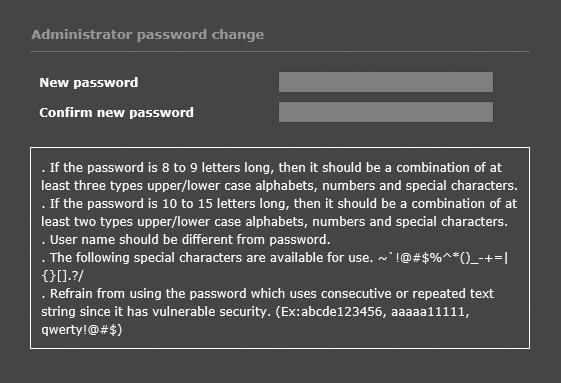561x383 pixels.
Task: Click the 'vulnerable security' example line
Action: click(x=255, y=311)
